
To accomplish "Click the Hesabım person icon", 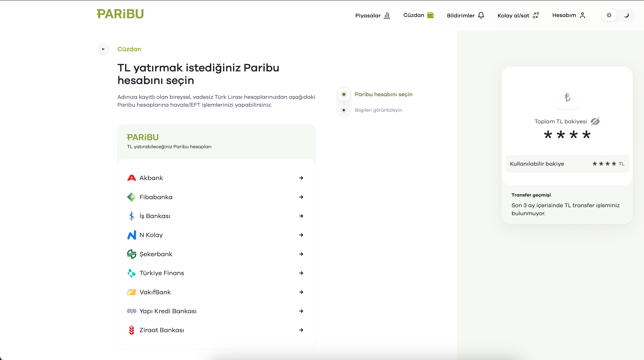I will click(x=583, y=15).
